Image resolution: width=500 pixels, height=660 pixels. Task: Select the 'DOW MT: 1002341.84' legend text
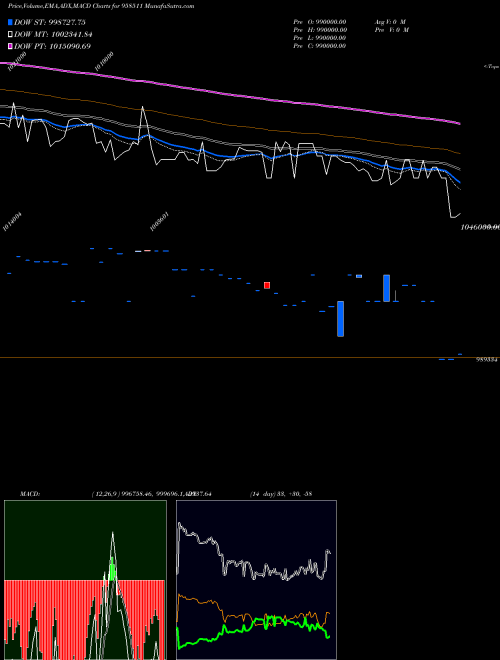pyautogui.click(x=53, y=35)
